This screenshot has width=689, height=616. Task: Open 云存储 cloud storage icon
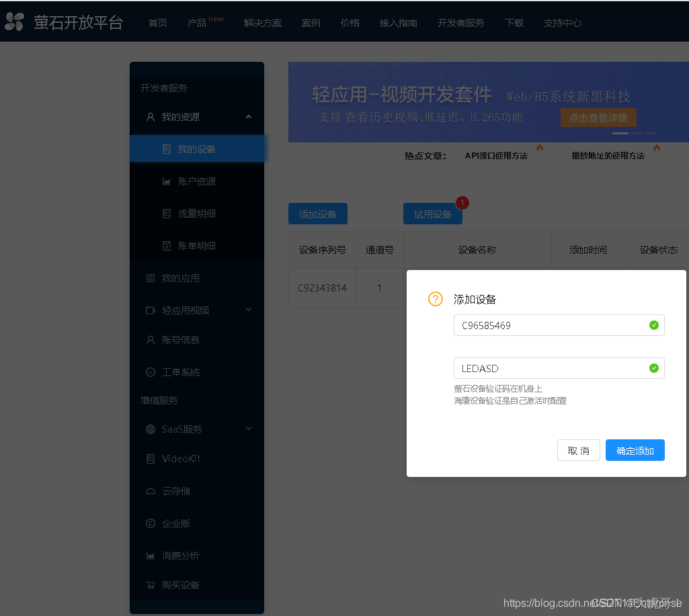[149, 490]
